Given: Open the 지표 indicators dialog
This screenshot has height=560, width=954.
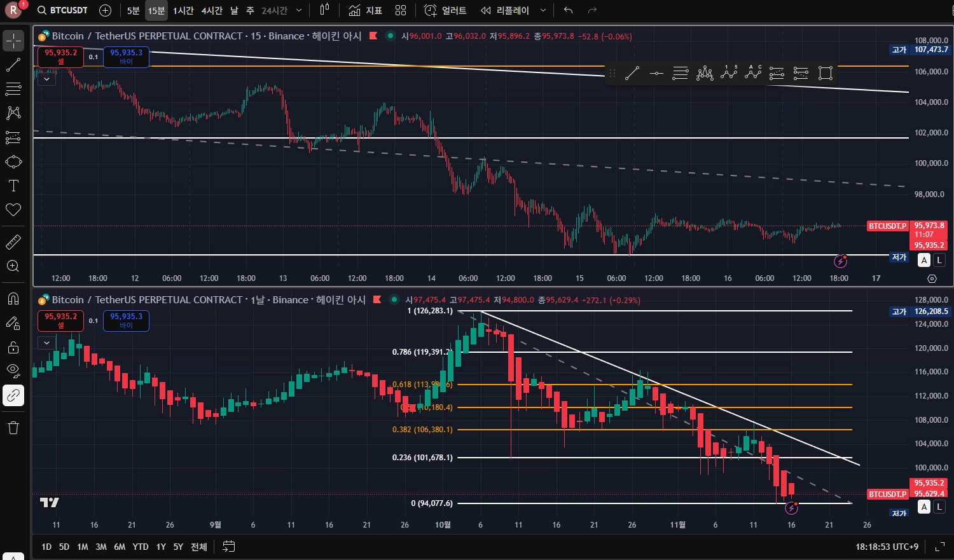Looking at the screenshot, I should click(x=366, y=10).
